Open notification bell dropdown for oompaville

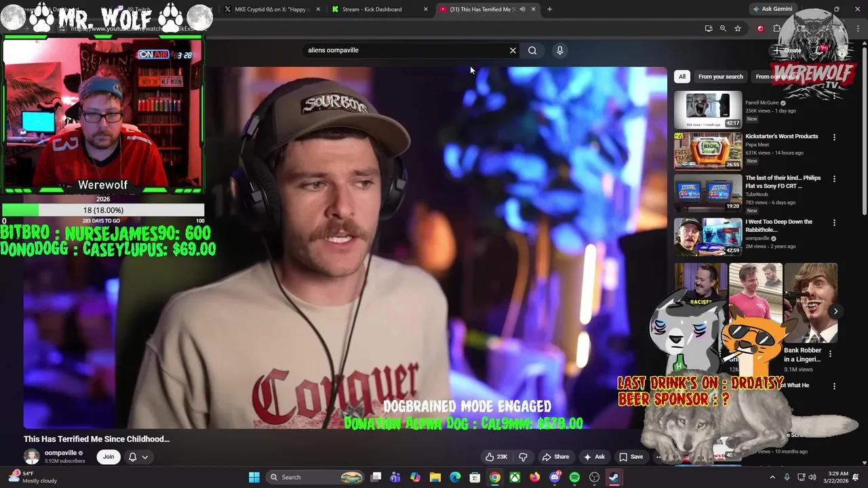point(138,457)
